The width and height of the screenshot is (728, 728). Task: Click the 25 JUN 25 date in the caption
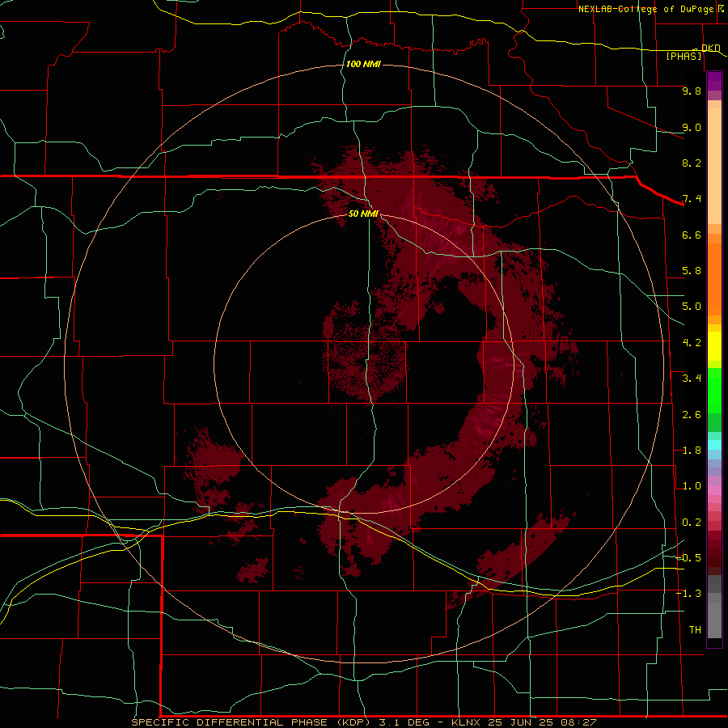click(x=520, y=722)
